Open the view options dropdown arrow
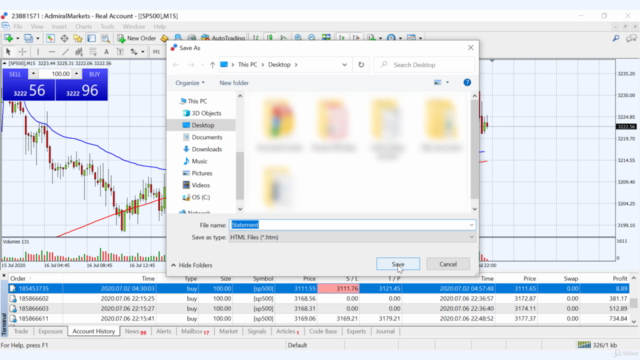 click(x=447, y=82)
